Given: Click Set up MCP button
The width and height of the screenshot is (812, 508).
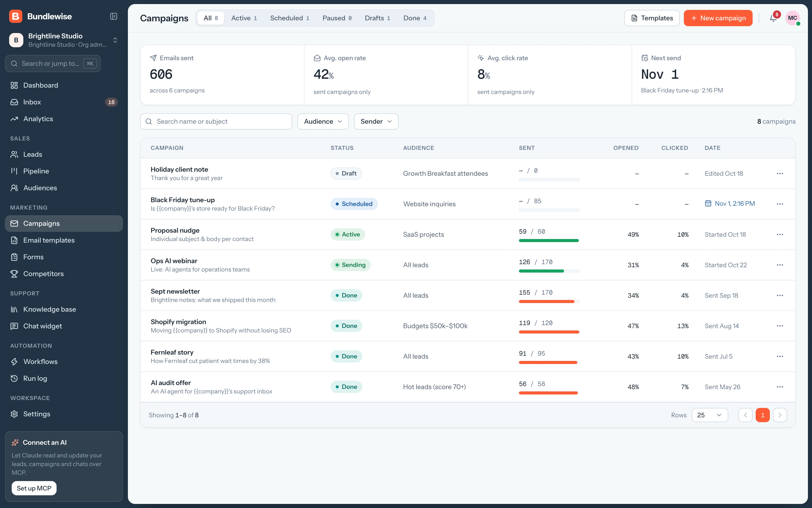Looking at the screenshot, I should click(34, 488).
